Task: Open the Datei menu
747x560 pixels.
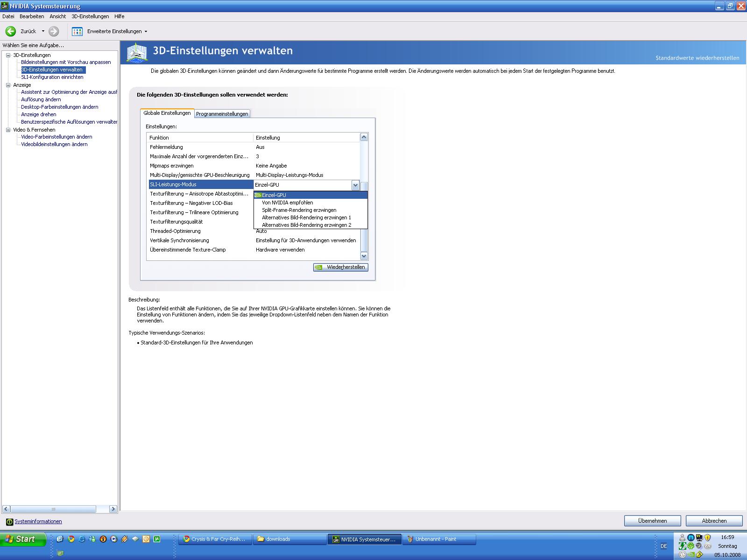Action: [x=8, y=16]
